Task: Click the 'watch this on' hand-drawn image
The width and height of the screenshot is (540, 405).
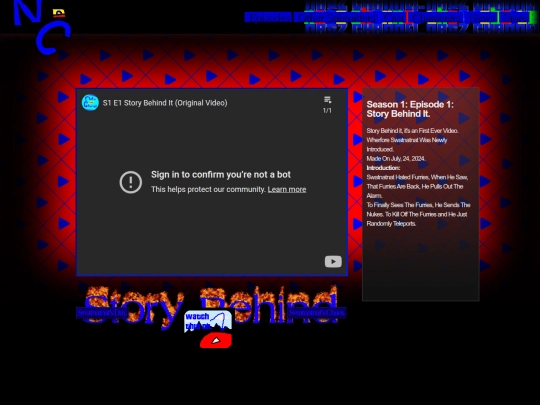Action: click(x=208, y=321)
